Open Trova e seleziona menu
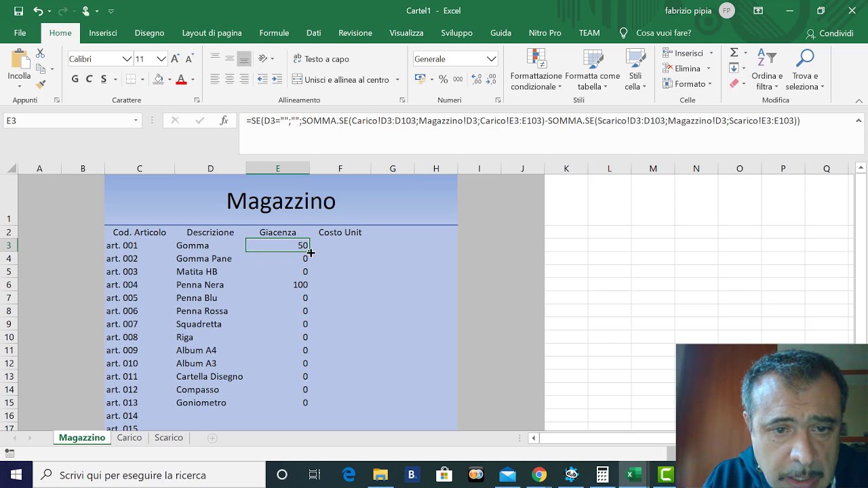Image resolution: width=868 pixels, height=488 pixels. (805, 70)
